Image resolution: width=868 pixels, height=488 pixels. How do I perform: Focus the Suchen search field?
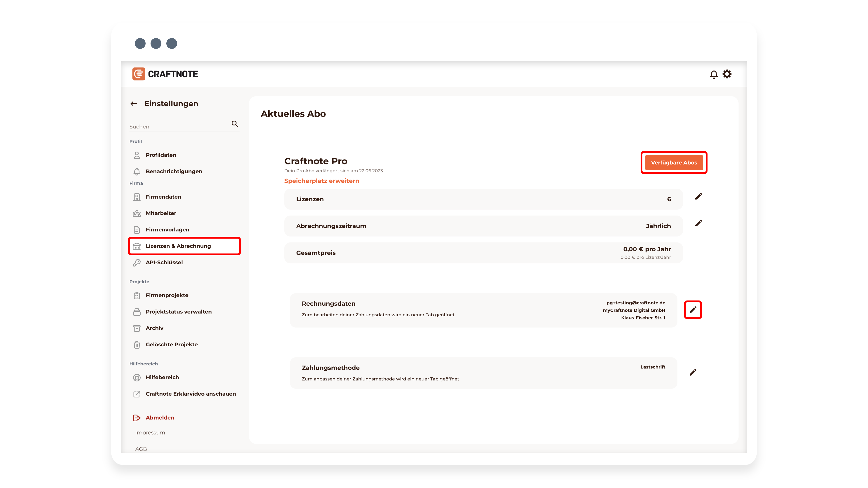coord(179,127)
